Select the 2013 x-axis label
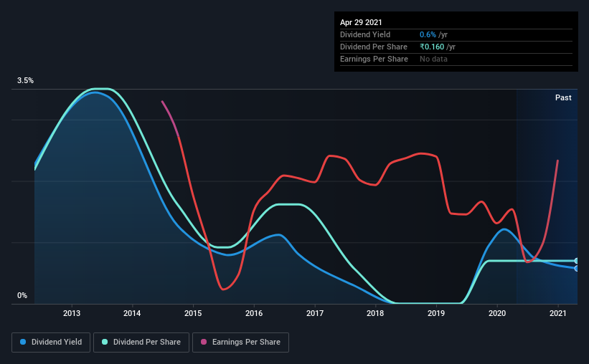This screenshot has height=364, width=589. (71, 313)
